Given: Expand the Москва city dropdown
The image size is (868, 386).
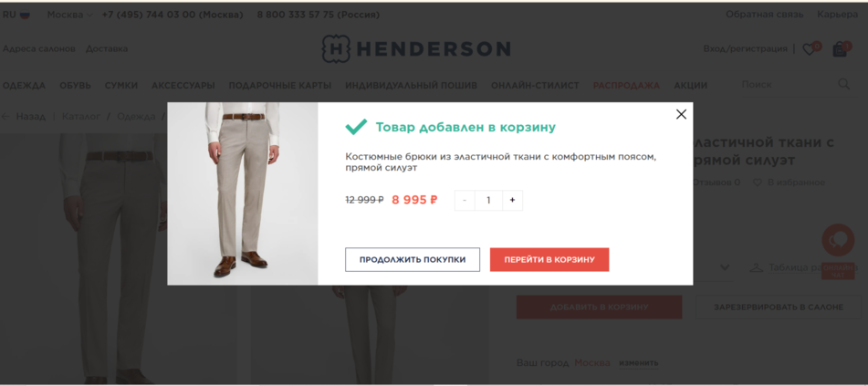Looking at the screenshot, I should [x=69, y=15].
